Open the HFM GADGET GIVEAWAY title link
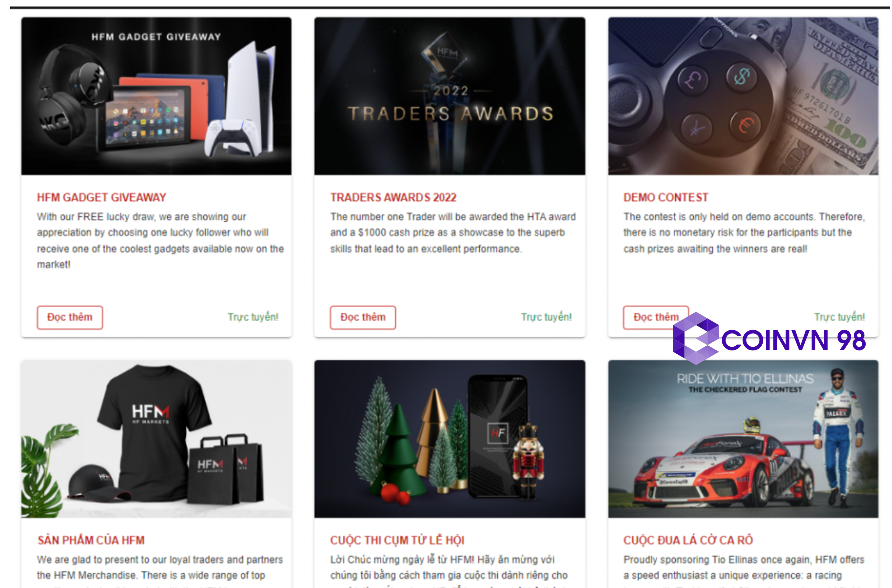The width and height of the screenshot is (892, 588). point(101,197)
